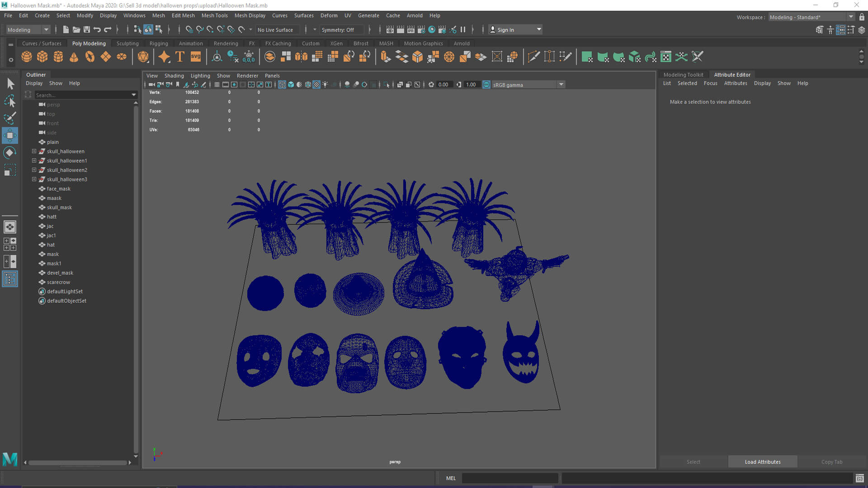Viewport: 868px width, 488px height.
Task: Click the Load Attributes button
Action: click(x=763, y=462)
